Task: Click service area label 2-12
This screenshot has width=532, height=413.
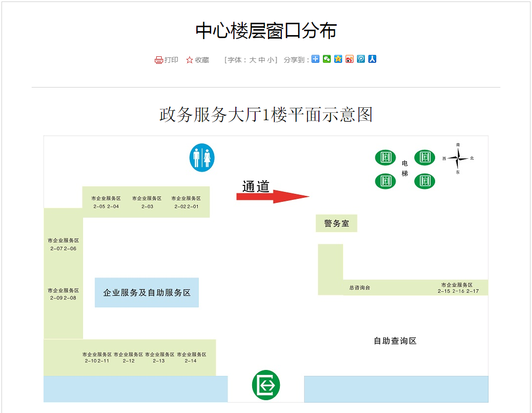Action: [x=129, y=358]
